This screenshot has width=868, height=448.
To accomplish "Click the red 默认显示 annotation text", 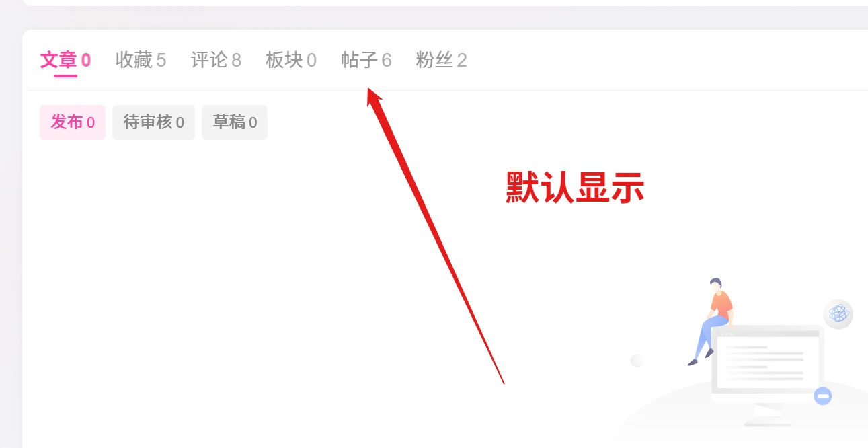I will tap(576, 188).
